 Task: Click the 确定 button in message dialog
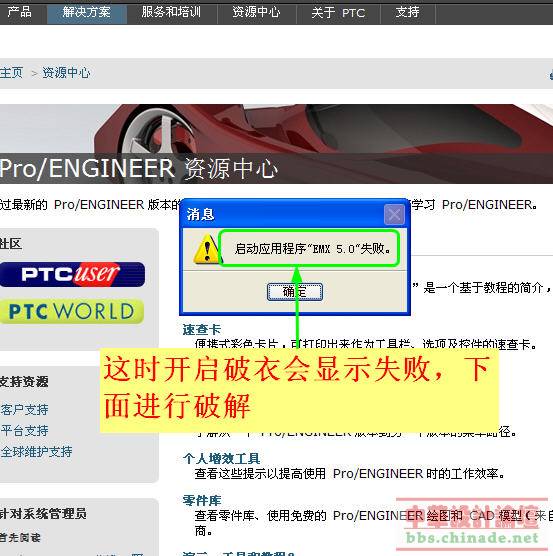pos(295,292)
